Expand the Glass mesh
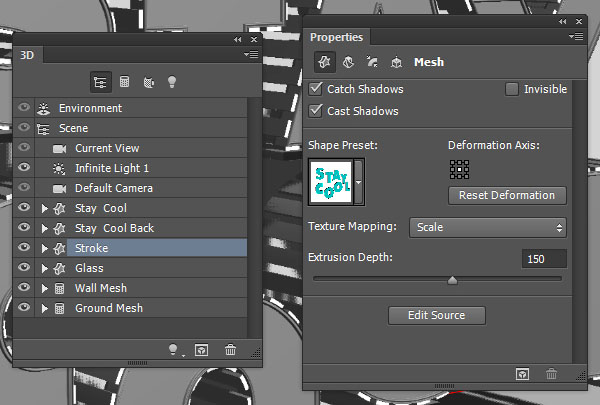The image size is (600, 405). pos(45,268)
